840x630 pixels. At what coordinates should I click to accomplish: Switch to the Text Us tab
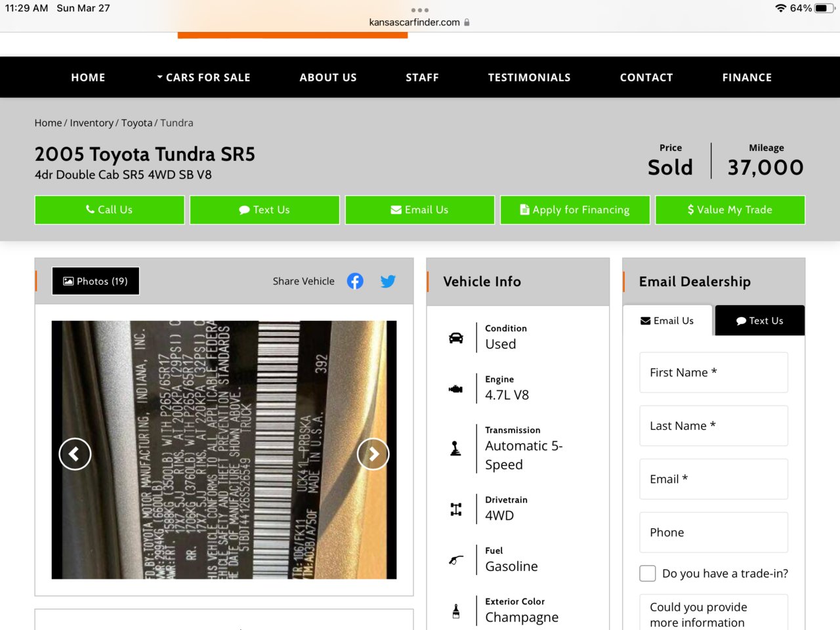[x=760, y=321]
